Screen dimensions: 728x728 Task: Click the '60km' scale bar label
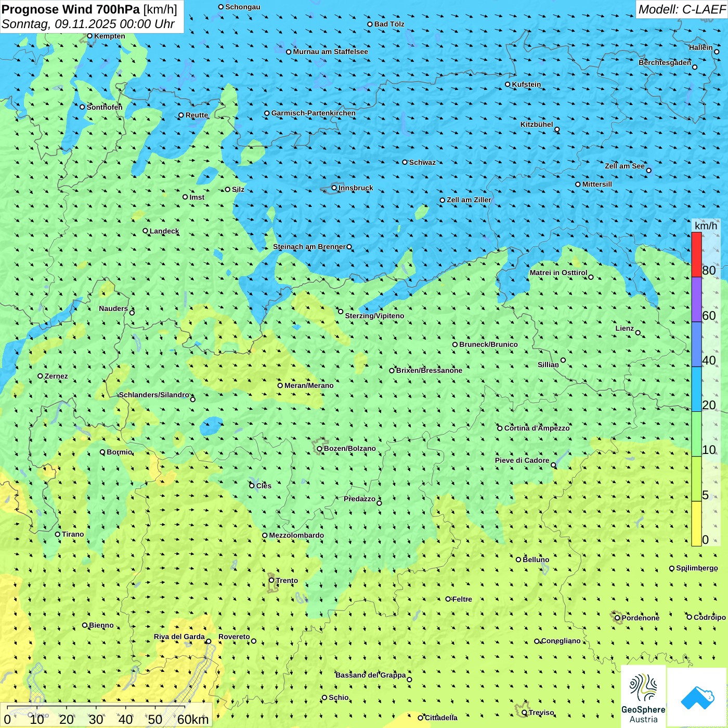[x=193, y=719]
